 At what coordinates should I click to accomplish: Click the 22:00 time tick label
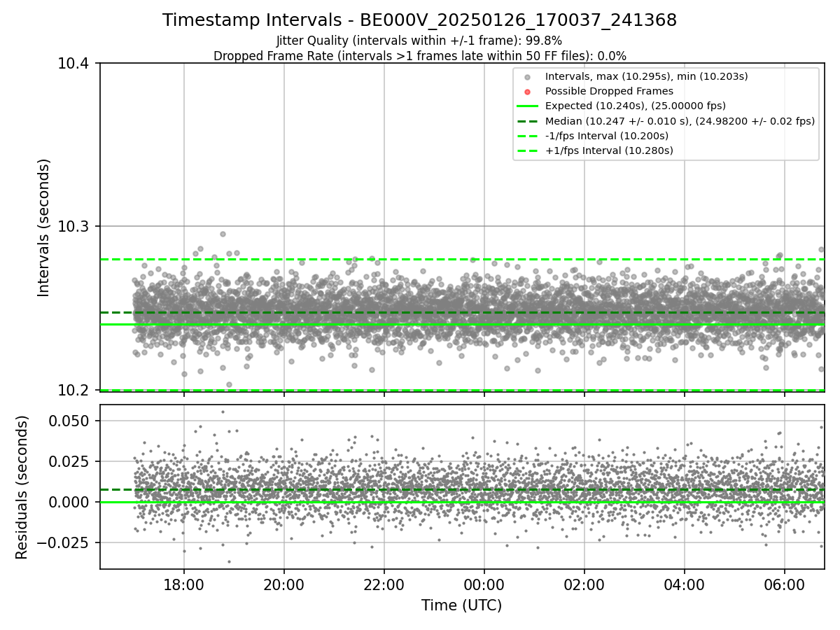(384, 584)
